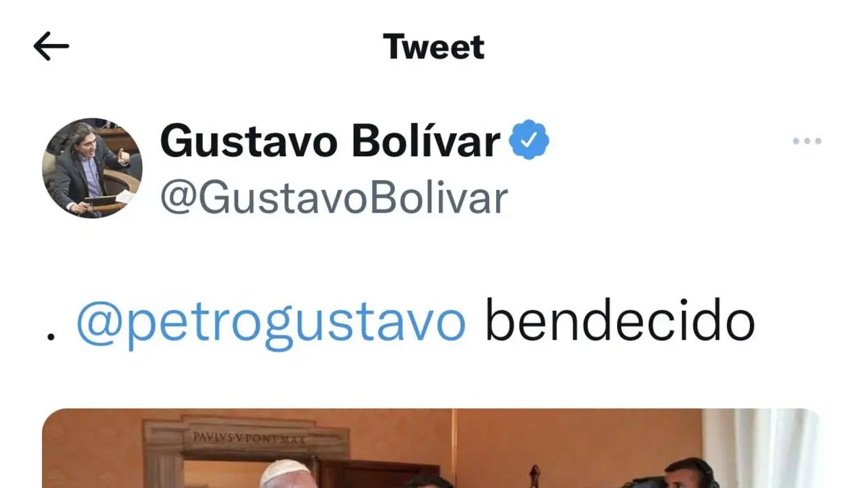Tap the leading period before the mention
Viewport: 868px width, 488px height.
pyautogui.click(x=50, y=336)
